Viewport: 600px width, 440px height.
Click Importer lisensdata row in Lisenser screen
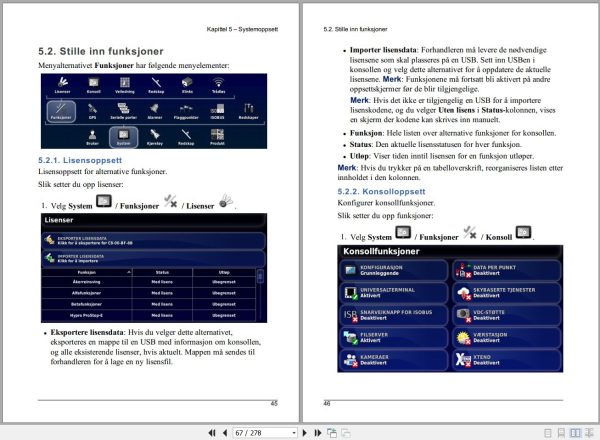pos(153,258)
